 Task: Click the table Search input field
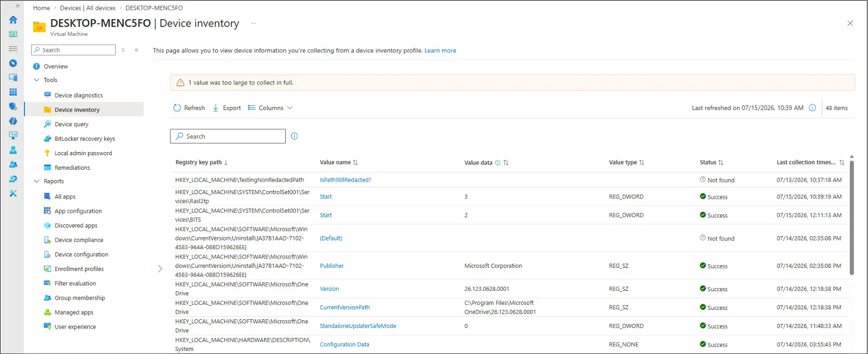coord(228,136)
